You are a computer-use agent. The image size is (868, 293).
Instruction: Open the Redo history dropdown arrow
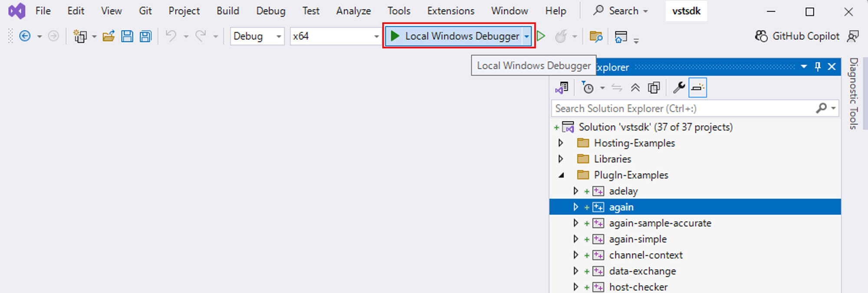point(215,36)
